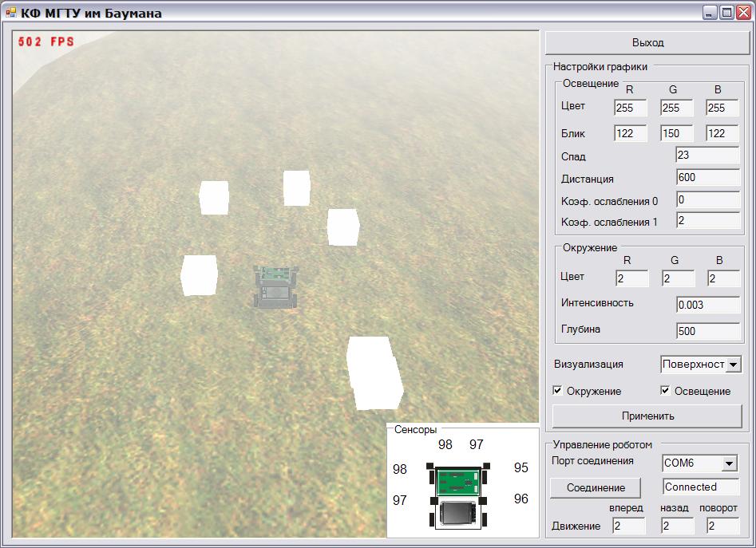The height and width of the screenshot is (548, 756).
Task: Minimize the application window
Action: click(x=710, y=13)
